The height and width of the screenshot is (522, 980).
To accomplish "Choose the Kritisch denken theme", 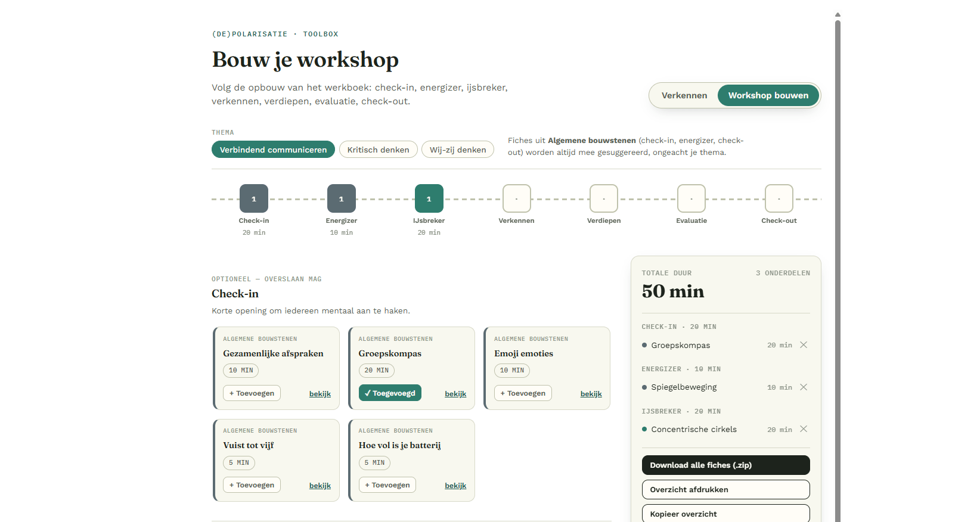I will point(379,150).
